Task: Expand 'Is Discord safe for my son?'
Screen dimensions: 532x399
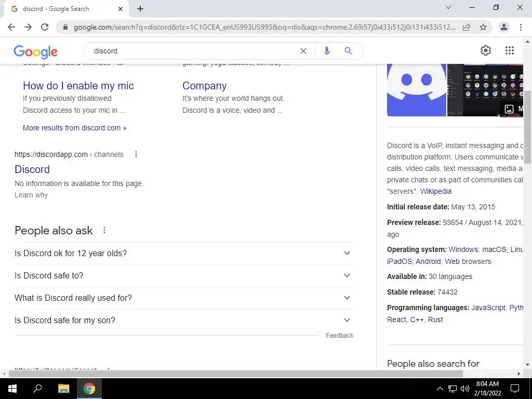Action: (184, 320)
